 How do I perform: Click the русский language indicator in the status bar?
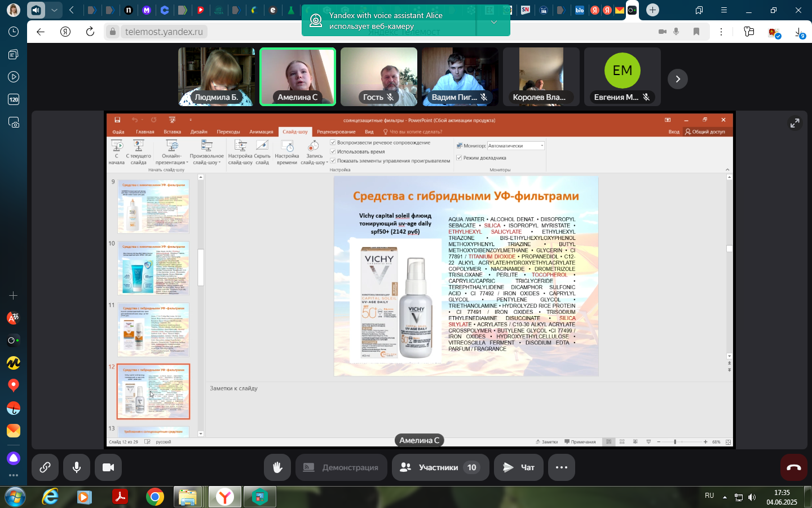164,442
